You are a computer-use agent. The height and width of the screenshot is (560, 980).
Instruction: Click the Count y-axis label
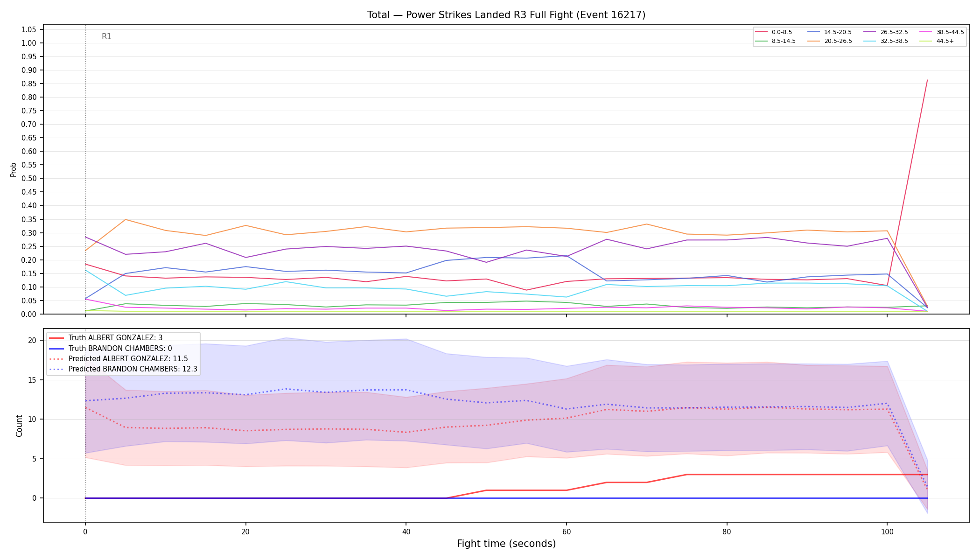[x=19, y=426]
